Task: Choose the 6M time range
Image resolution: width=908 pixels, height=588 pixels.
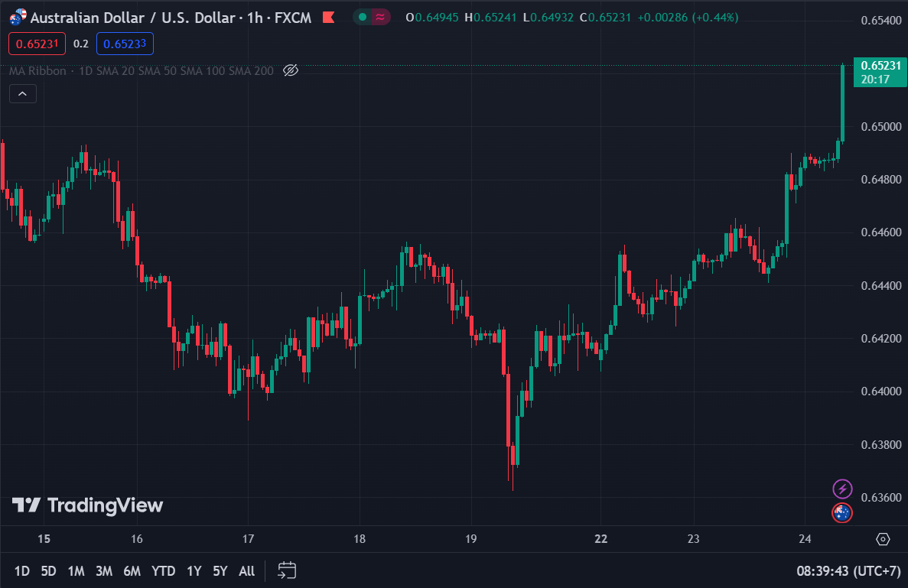Action: click(x=132, y=571)
